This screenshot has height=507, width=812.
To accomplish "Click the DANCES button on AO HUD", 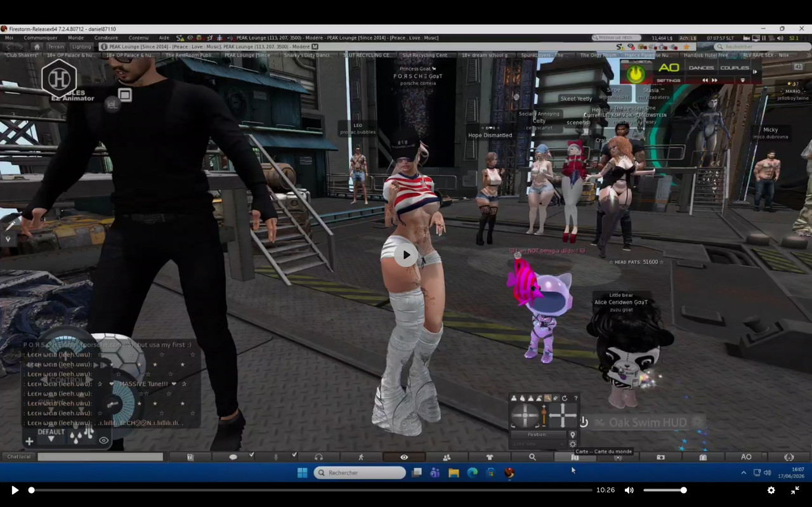I will [x=701, y=68].
